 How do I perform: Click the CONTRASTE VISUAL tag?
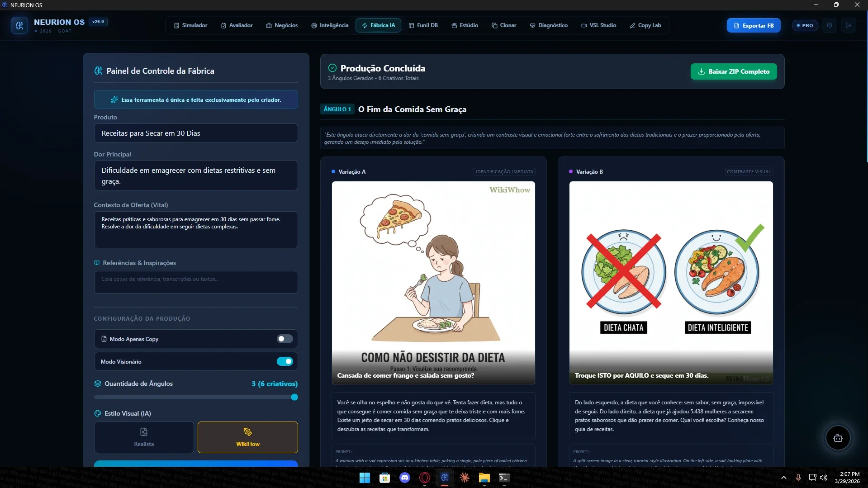[x=749, y=172]
